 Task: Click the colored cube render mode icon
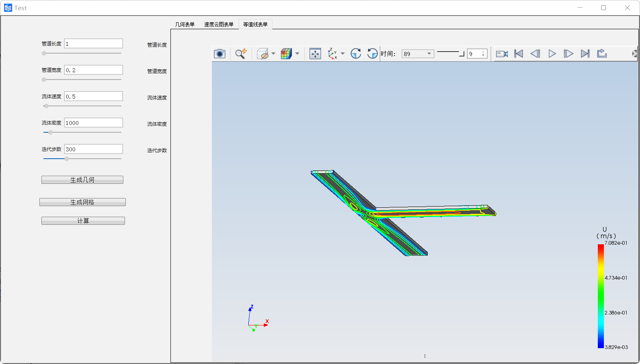286,54
